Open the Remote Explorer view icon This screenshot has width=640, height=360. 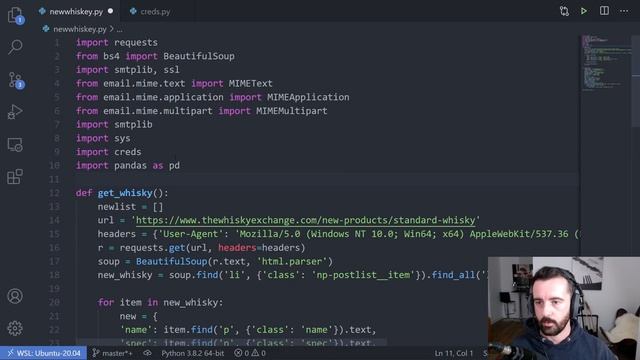(x=15, y=144)
